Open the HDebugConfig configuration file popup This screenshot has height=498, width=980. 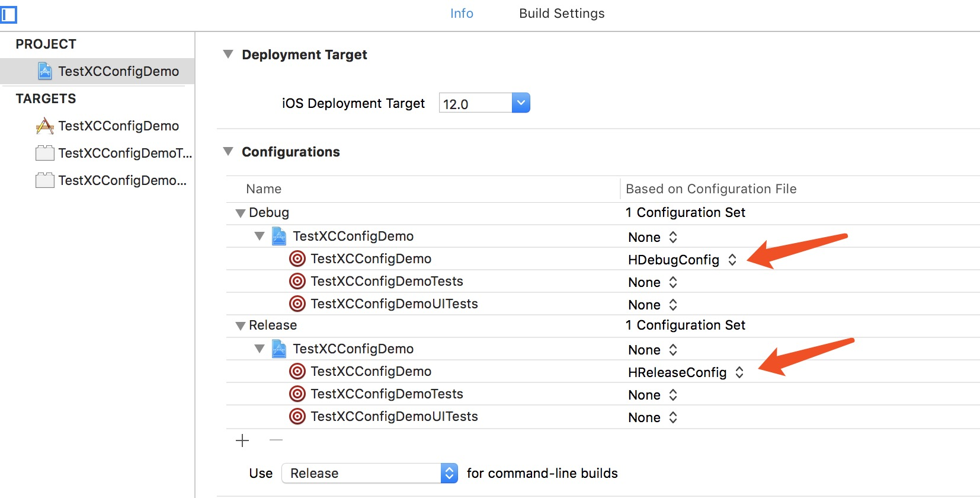click(x=681, y=260)
